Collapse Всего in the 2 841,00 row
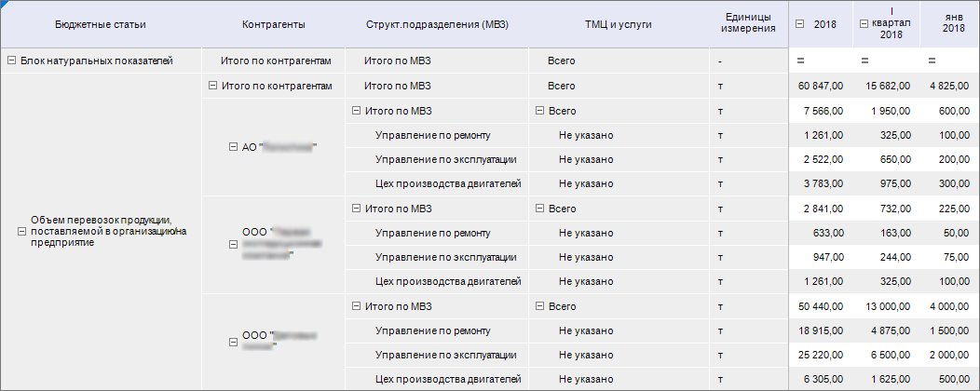The height and width of the screenshot is (391, 980). pyautogui.click(x=540, y=209)
